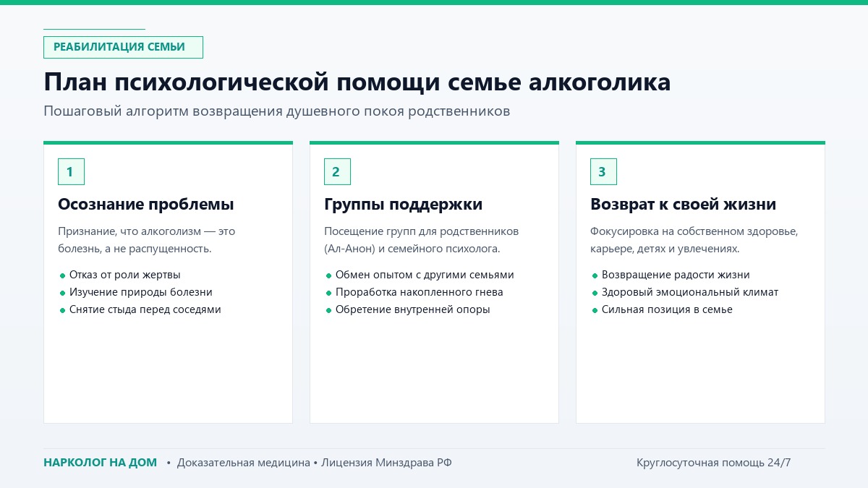Click paragraph Посещение групп для родственников

pos(422,240)
